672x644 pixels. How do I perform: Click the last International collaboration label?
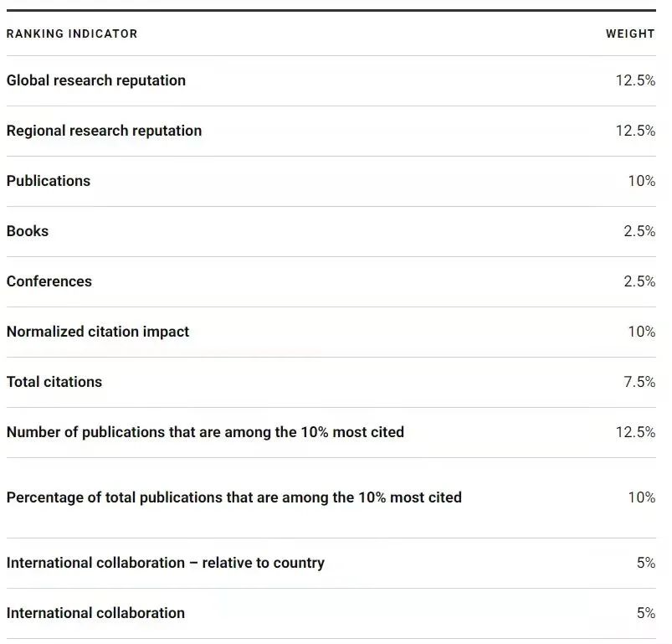tap(95, 613)
